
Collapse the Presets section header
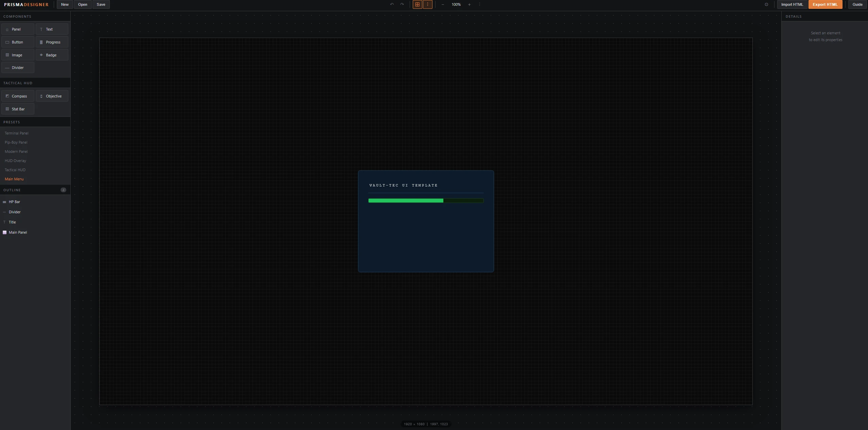coord(35,122)
